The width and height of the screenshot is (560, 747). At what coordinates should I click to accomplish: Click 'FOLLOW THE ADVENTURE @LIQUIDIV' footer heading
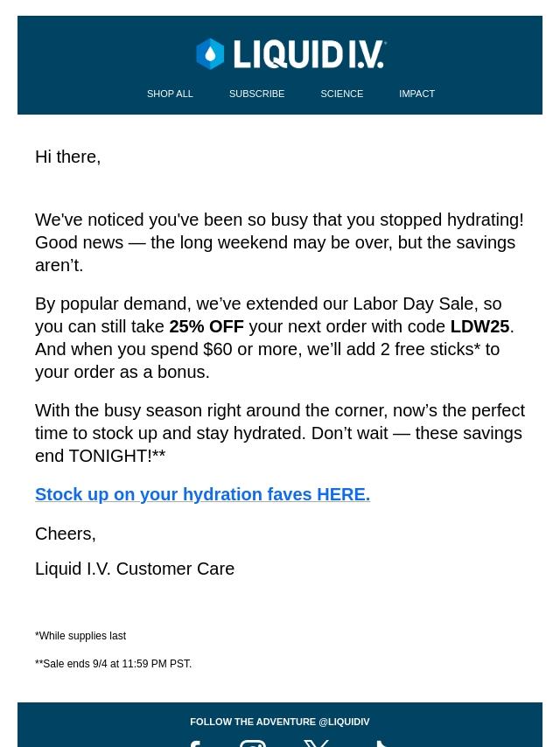coord(280,722)
